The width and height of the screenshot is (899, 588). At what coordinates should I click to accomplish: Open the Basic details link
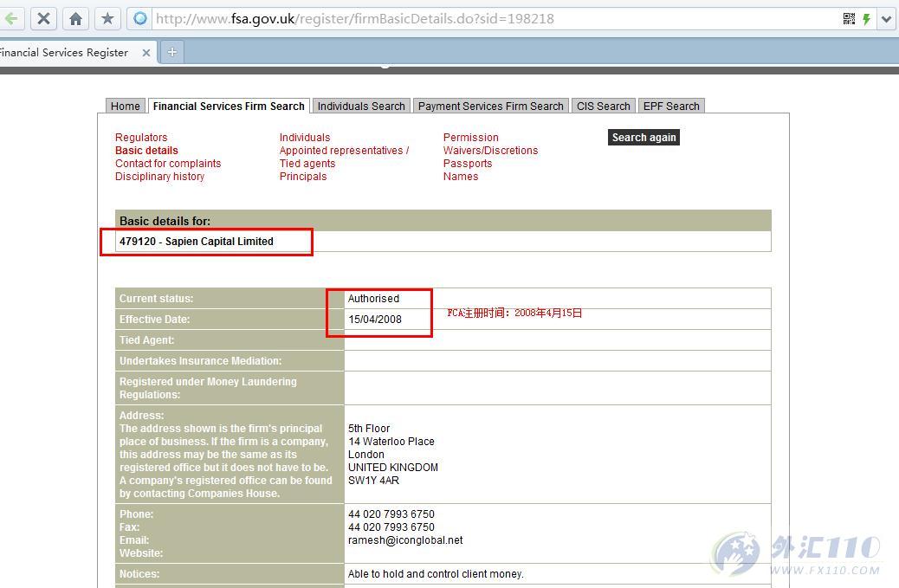pos(146,150)
